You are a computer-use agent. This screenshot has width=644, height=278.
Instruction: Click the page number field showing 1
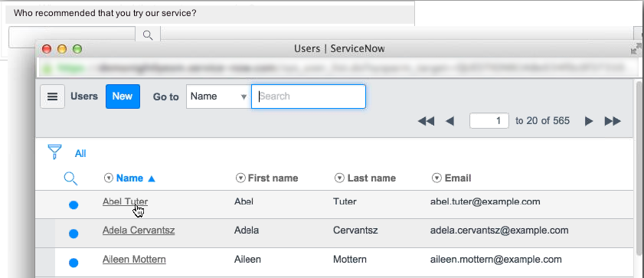point(489,121)
